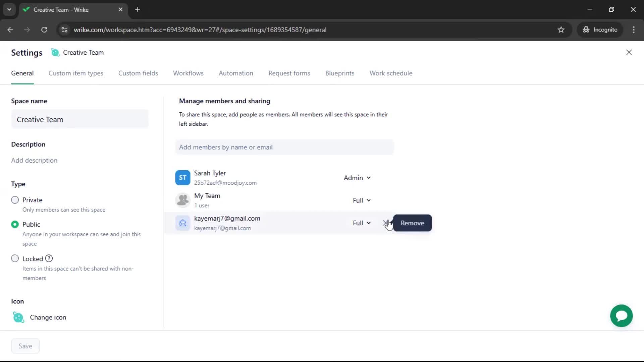Image resolution: width=644 pixels, height=362 pixels.
Task: Go back with the browser back arrow
Action: click(x=10, y=29)
